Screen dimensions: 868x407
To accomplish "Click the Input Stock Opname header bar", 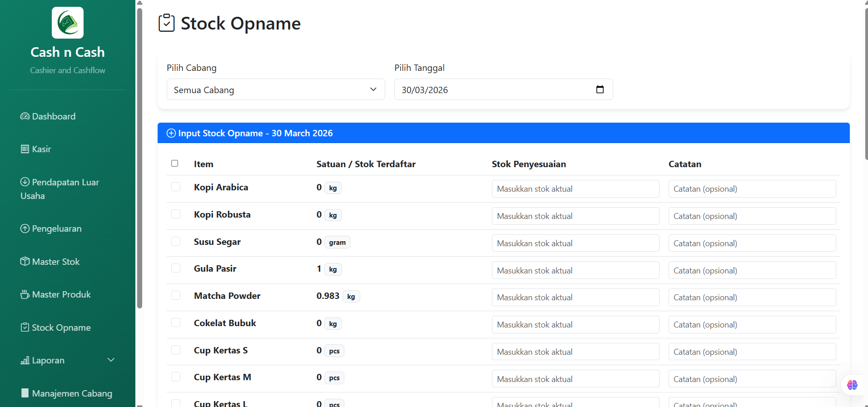I will (x=503, y=133).
